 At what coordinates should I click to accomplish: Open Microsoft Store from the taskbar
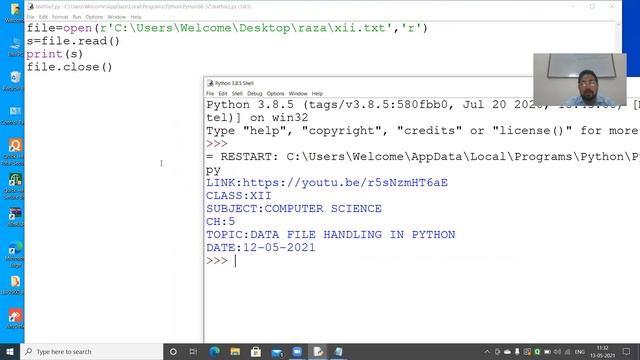256,351
